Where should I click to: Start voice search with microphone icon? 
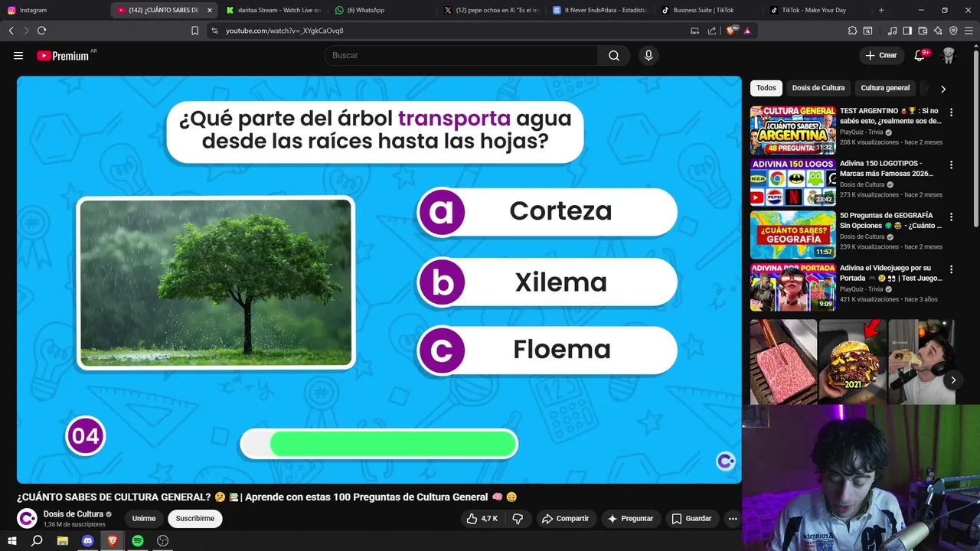tap(648, 56)
